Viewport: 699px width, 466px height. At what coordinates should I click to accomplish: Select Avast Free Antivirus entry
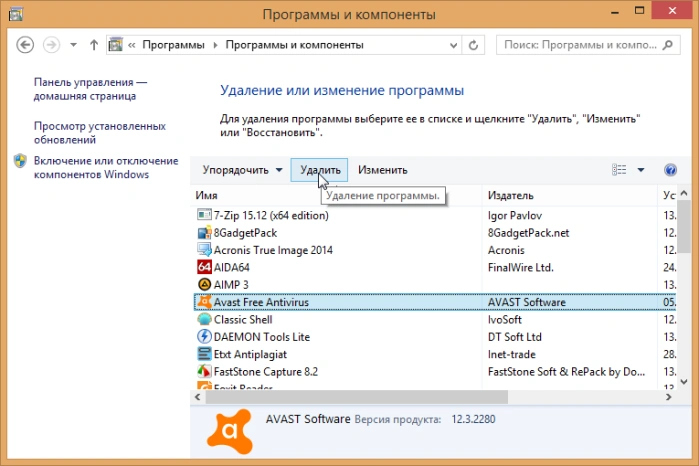435,302
